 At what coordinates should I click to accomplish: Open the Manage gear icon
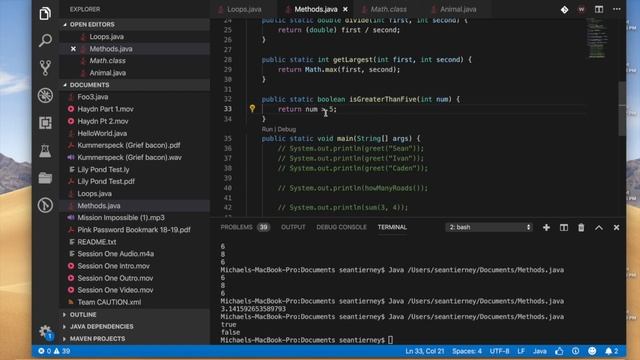click(x=45, y=331)
